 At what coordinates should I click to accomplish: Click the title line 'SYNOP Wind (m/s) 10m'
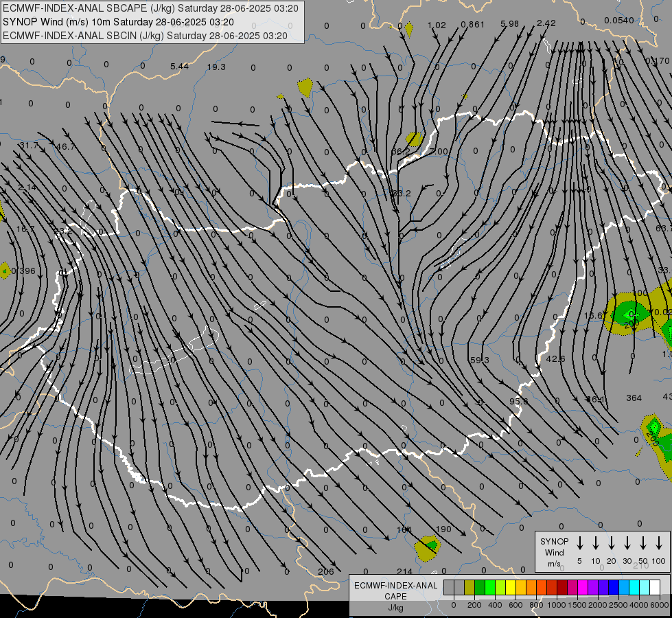click(56, 22)
